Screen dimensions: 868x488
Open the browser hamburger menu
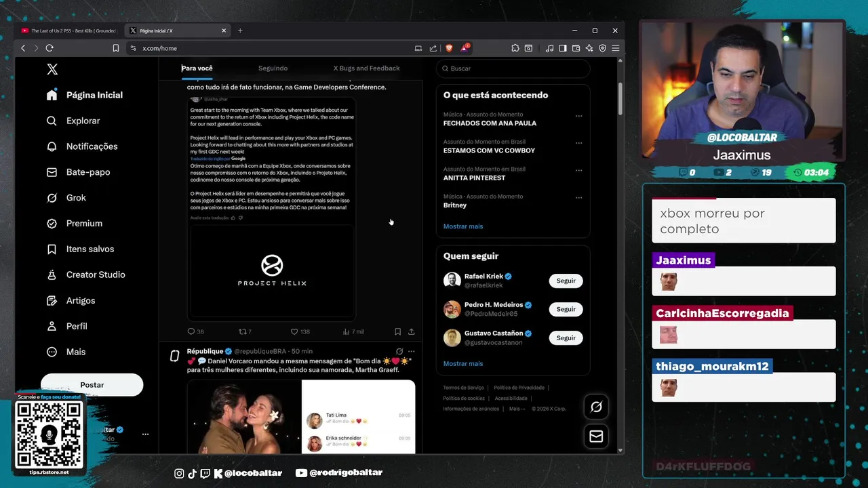point(615,48)
